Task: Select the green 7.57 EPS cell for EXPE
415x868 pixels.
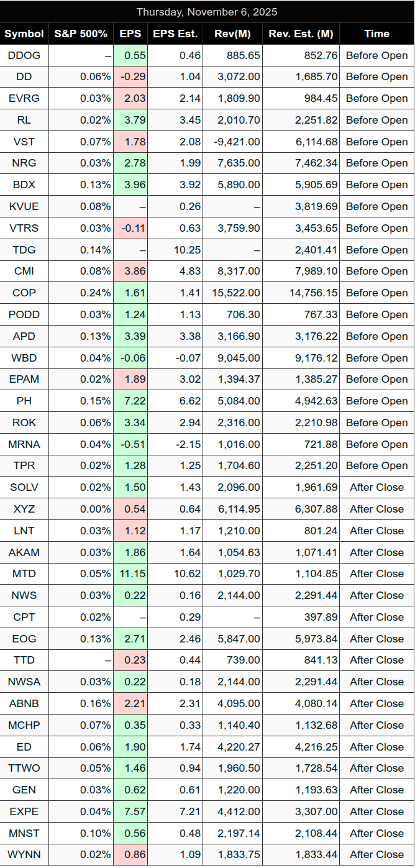Action: point(131,811)
